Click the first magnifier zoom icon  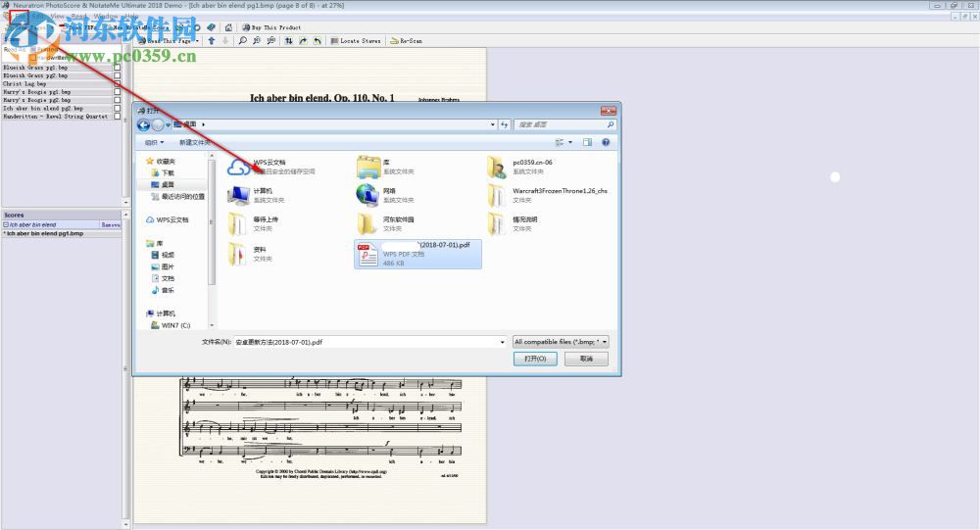(x=242, y=40)
